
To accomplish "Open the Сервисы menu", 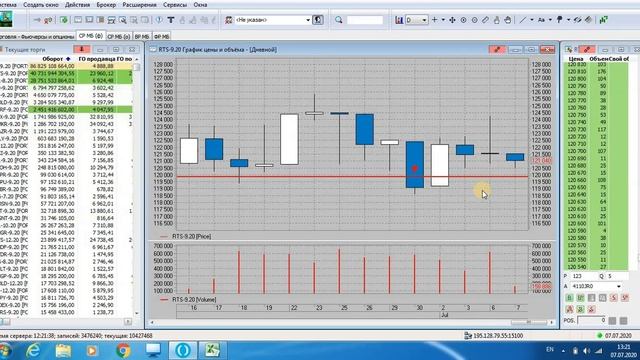I will 175,5.
